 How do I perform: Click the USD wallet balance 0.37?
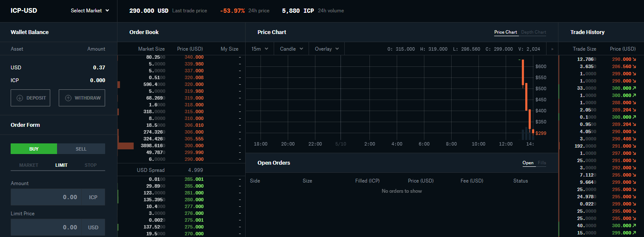tap(99, 67)
